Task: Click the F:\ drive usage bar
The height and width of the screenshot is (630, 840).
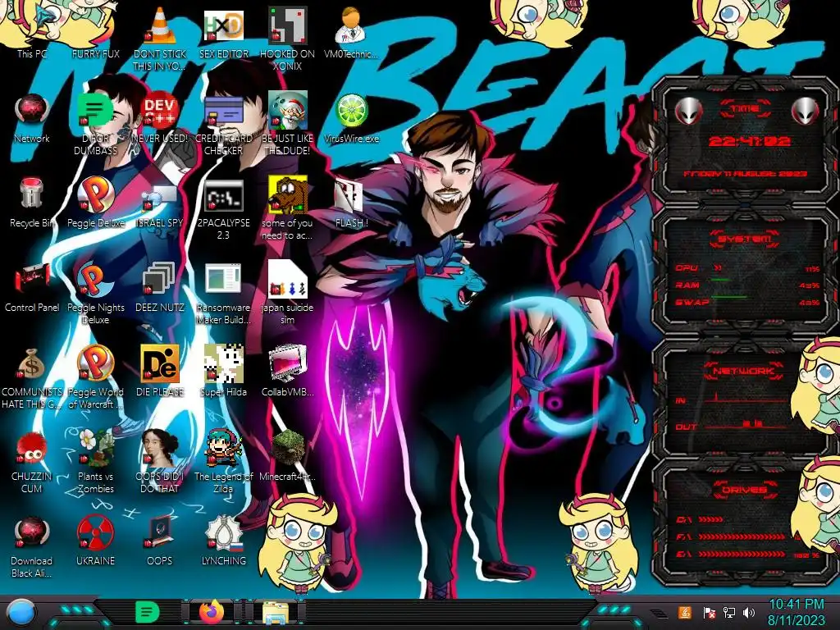Action: 742,536
